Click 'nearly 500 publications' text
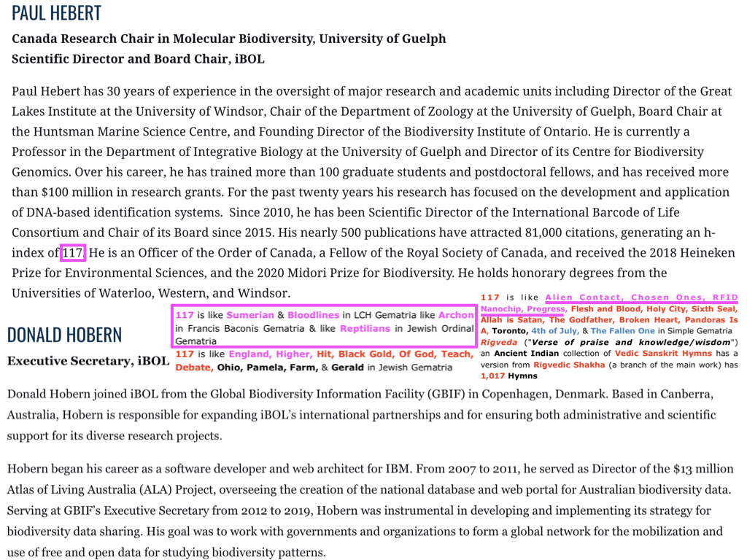 pyautogui.click(x=370, y=233)
